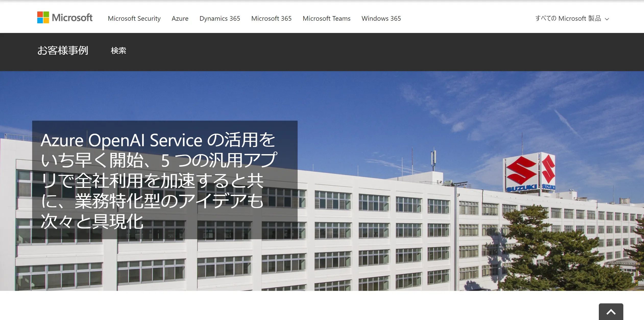
Task: Open Dynamics 365 link
Action: tap(220, 18)
